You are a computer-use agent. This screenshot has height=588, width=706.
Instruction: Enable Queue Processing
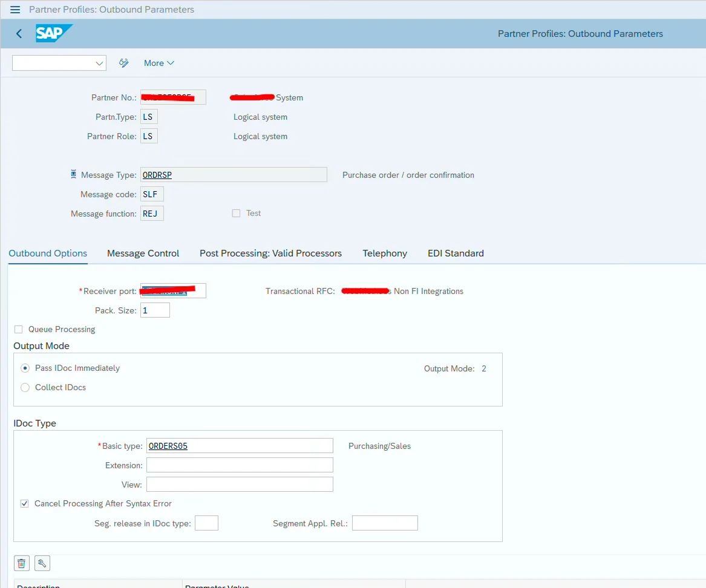point(18,329)
